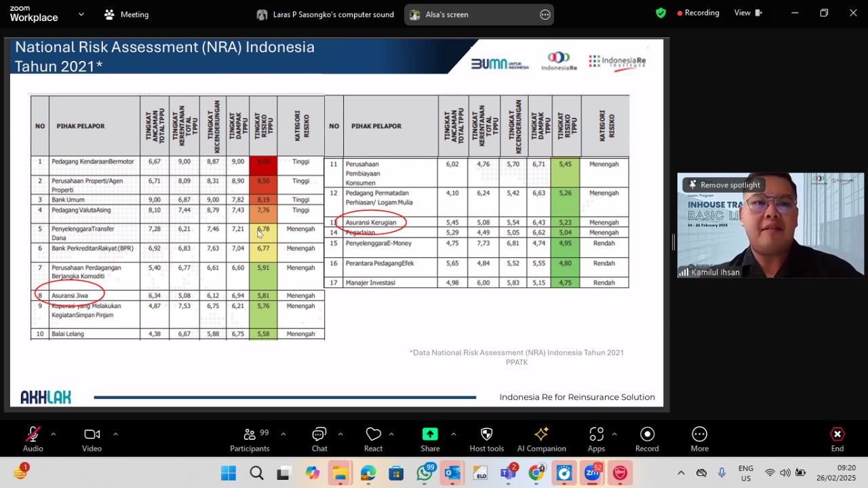The height and width of the screenshot is (488, 868).
Task: Expand audio options arrow beside Audio
Action: pos(53,434)
